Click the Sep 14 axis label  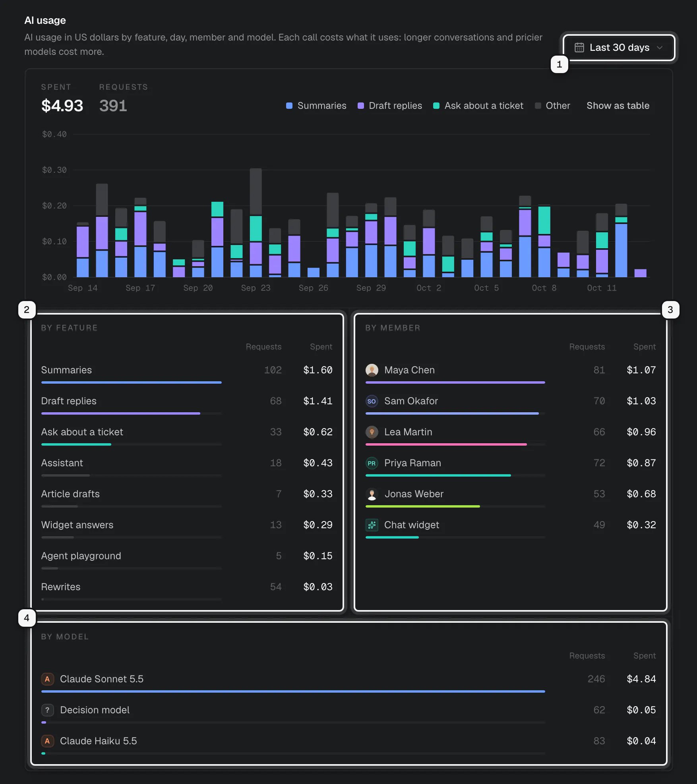coord(83,288)
